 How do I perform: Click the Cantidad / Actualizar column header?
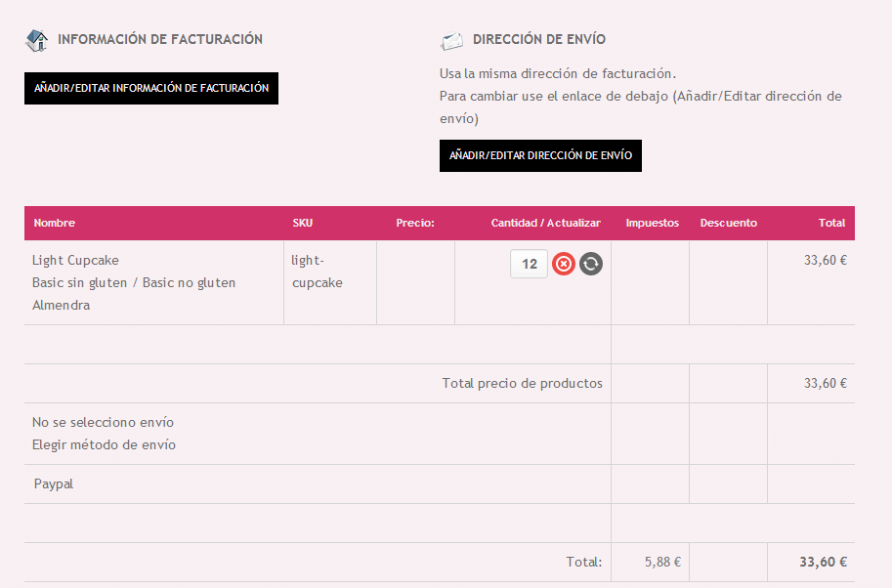tap(546, 223)
